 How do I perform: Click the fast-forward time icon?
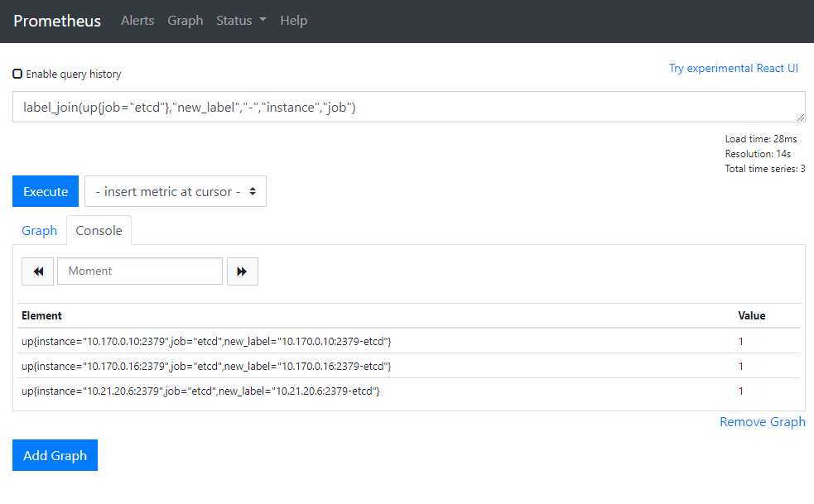(x=242, y=271)
